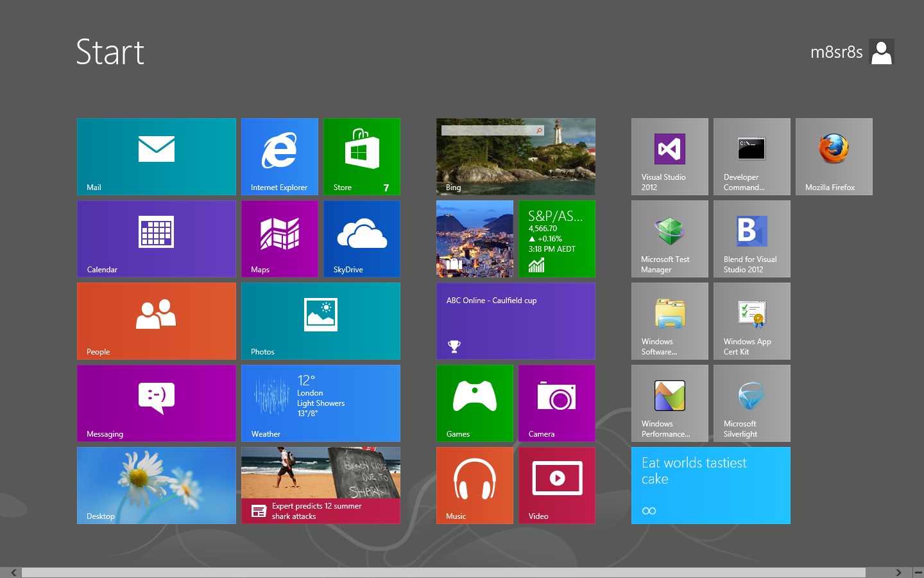The image size is (924, 578).
Task: Launch Developer Command Prompt tile
Action: click(752, 157)
